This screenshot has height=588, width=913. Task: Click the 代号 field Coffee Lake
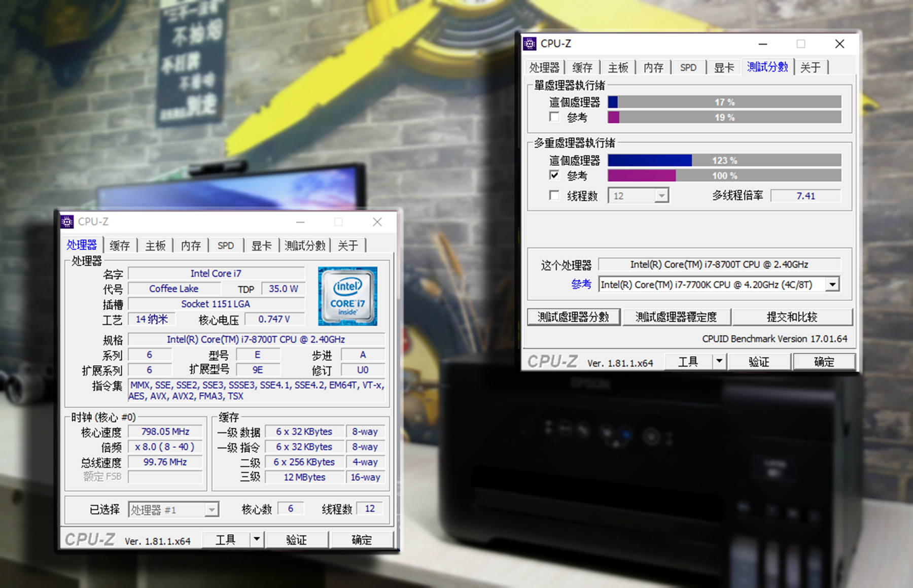tap(174, 289)
